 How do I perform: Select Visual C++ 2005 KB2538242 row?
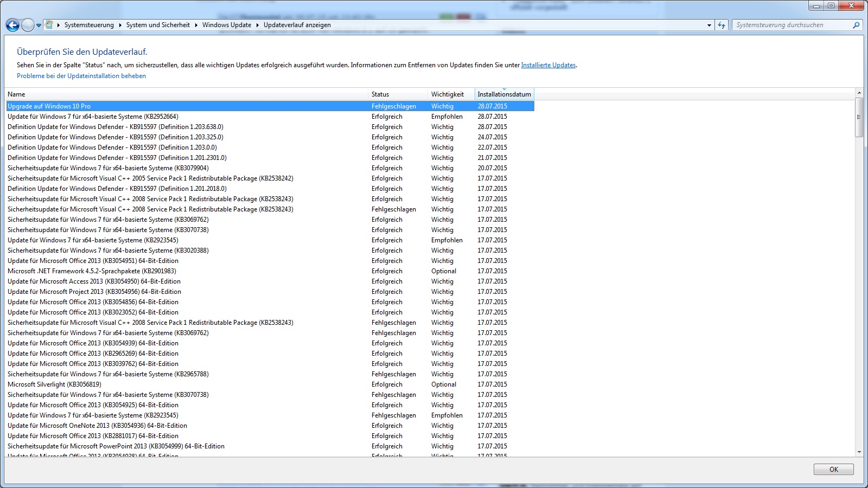click(x=270, y=178)
